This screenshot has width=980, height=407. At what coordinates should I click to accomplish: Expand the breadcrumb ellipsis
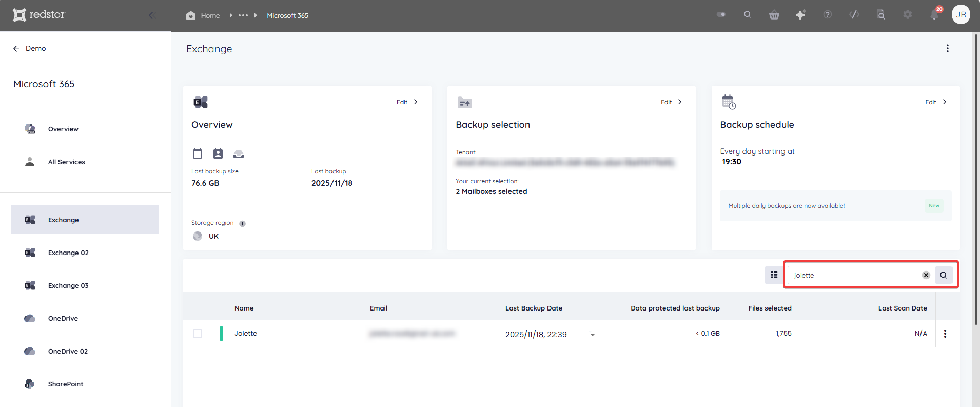pyautogui.click(x=243, y=15)
